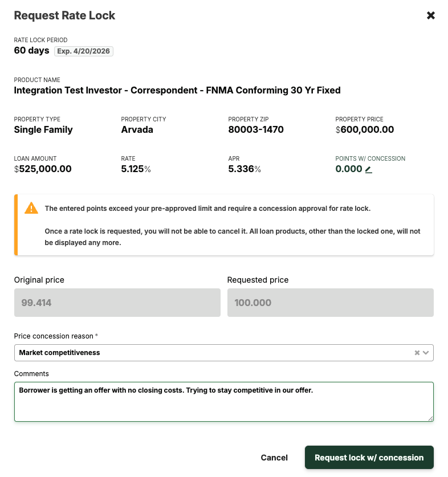Expand the concession reason dropdown chevron
448x477 pixels.
(426, 353)
